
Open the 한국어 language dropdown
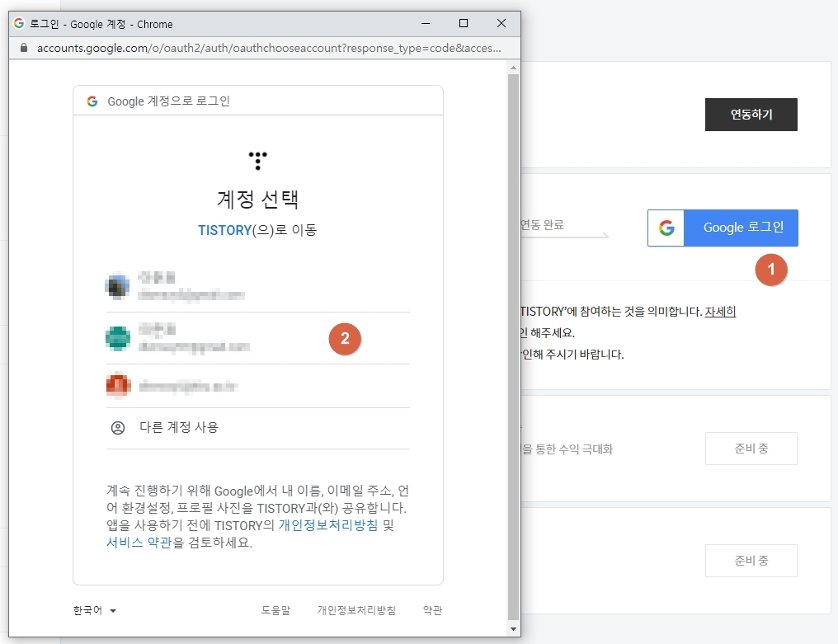click(95, 610)
